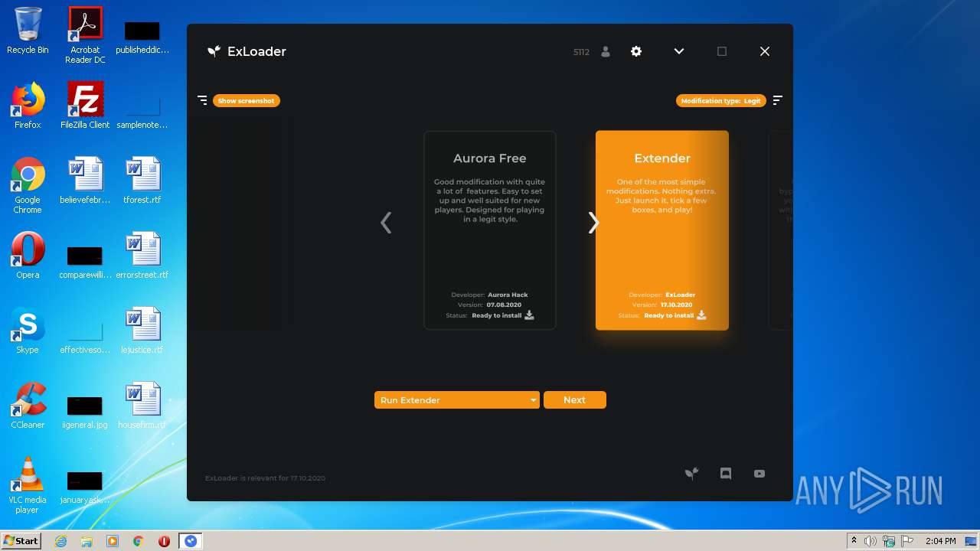Open the sort filter icon at right
The image size is (980, 551).
pos(778,100)
